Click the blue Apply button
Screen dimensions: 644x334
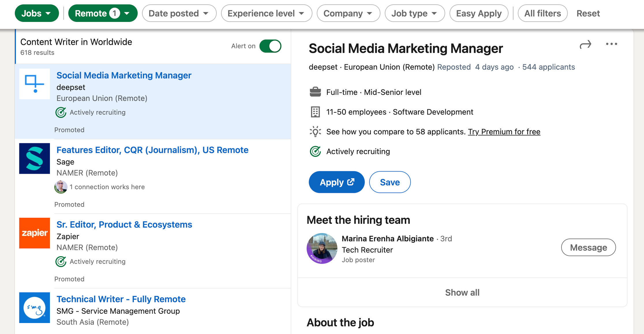(336, 182)
